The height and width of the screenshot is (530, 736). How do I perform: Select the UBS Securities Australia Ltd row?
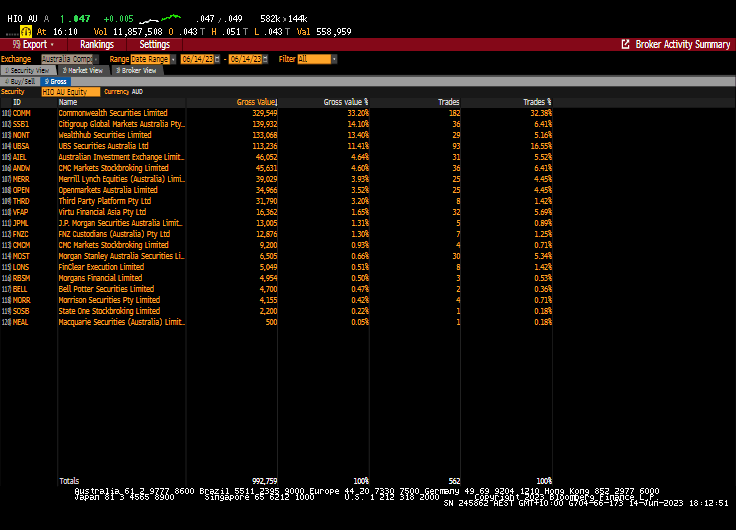pyautogui.click(x=276, y=146)
